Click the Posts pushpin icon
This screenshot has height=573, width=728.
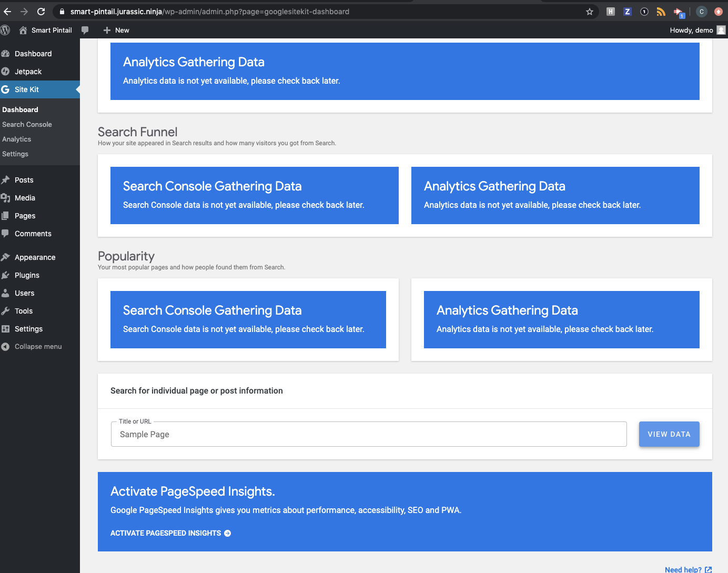pyautogui.click(x=6, y=180)
